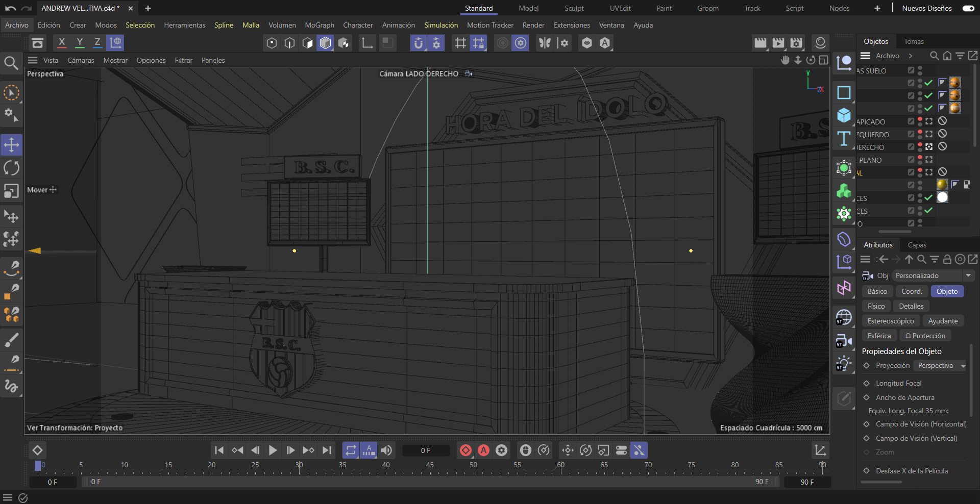
Task: Toggle layer checkbox on ZQUIERDO row
Action: (911, 134)
